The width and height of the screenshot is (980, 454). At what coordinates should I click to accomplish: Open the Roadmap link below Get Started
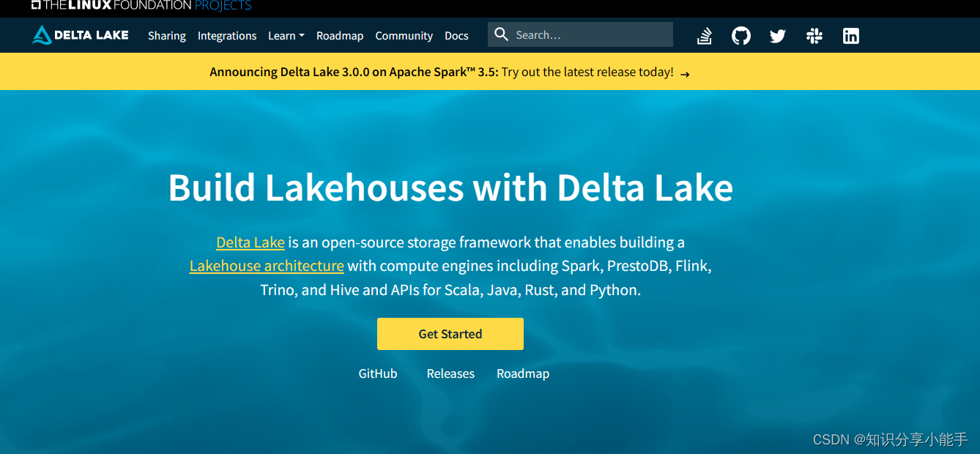point(523,373)
